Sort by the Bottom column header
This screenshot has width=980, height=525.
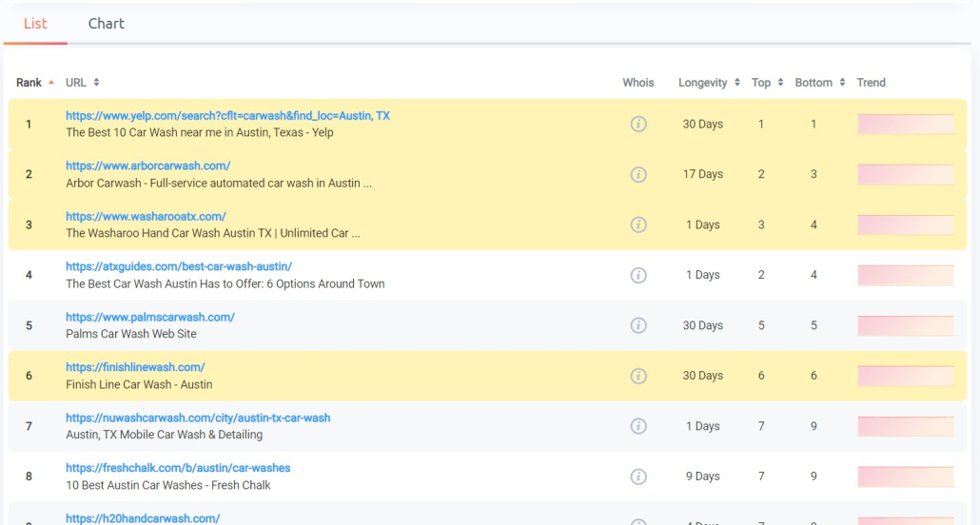coord(820,83)
